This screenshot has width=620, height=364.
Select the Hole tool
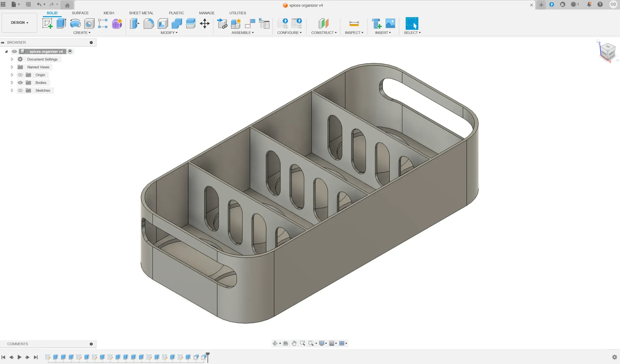click(89, 24)
